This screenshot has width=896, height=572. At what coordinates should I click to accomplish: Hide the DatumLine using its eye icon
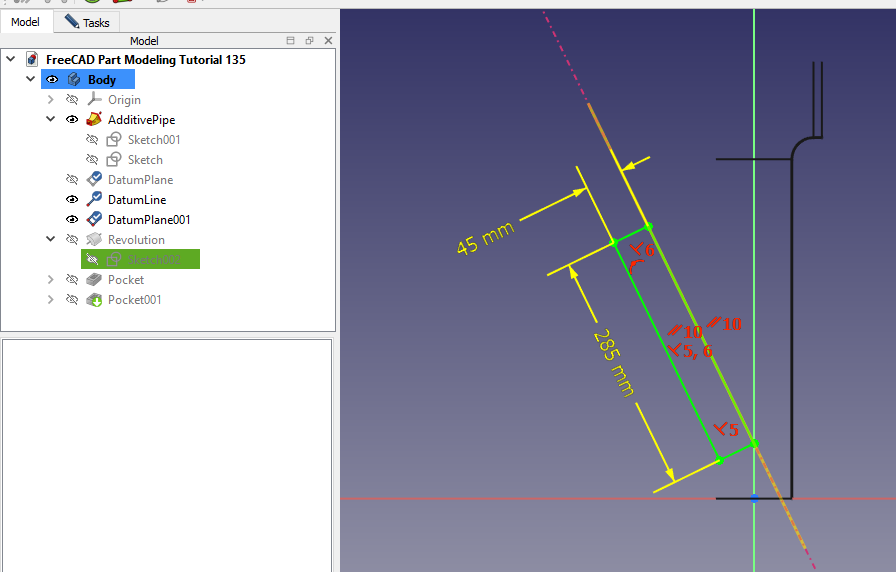[x=72, y=200]
